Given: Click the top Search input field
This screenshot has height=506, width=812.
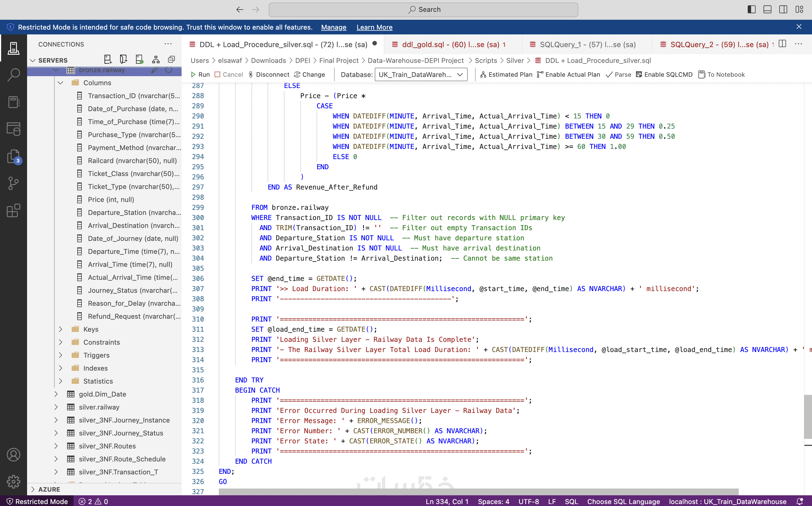Looking at the screenshot, I should coord(423,9).
